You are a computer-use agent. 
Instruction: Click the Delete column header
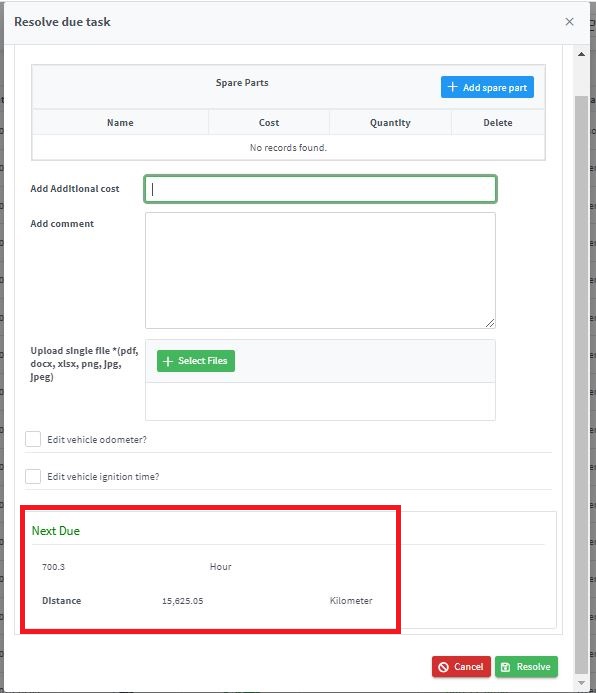(x=498, y=122)
